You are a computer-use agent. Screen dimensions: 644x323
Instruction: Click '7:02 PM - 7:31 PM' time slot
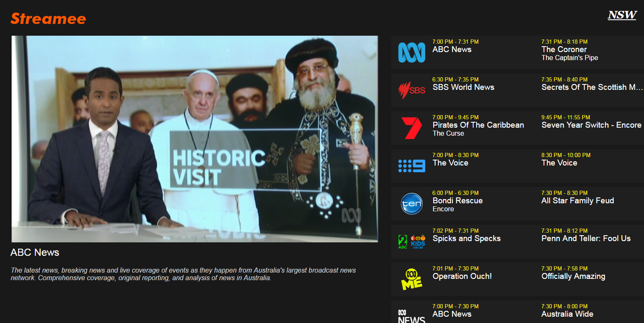tap(456, 231)
